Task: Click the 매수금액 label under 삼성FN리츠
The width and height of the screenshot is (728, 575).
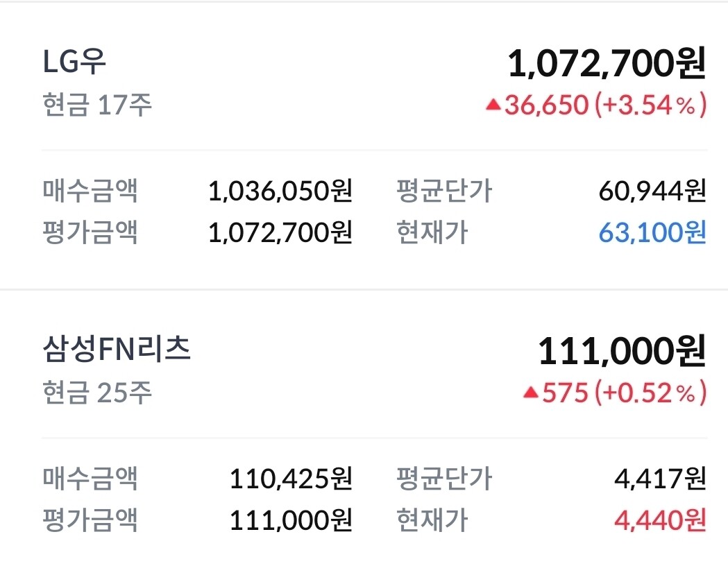Action: pos(90,478)
